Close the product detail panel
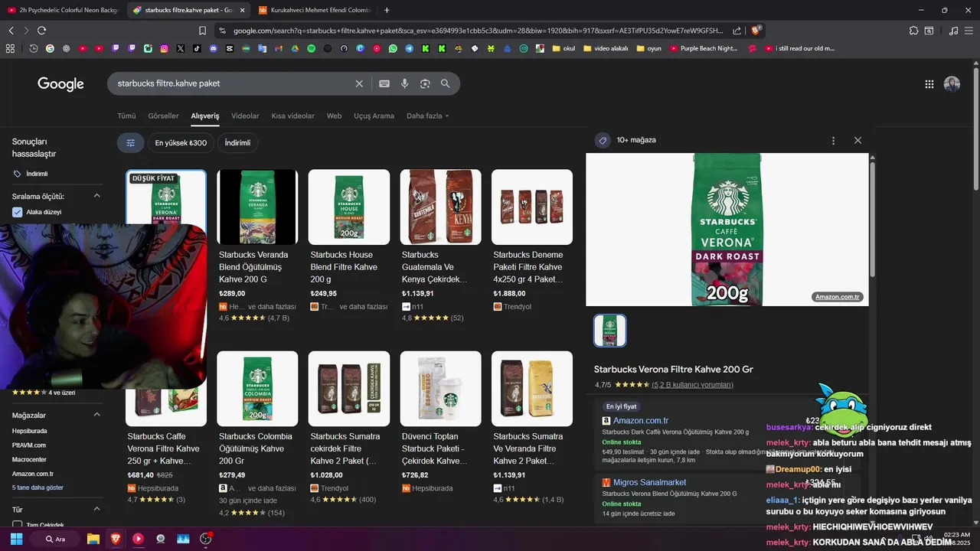 (x=857, y=141)
